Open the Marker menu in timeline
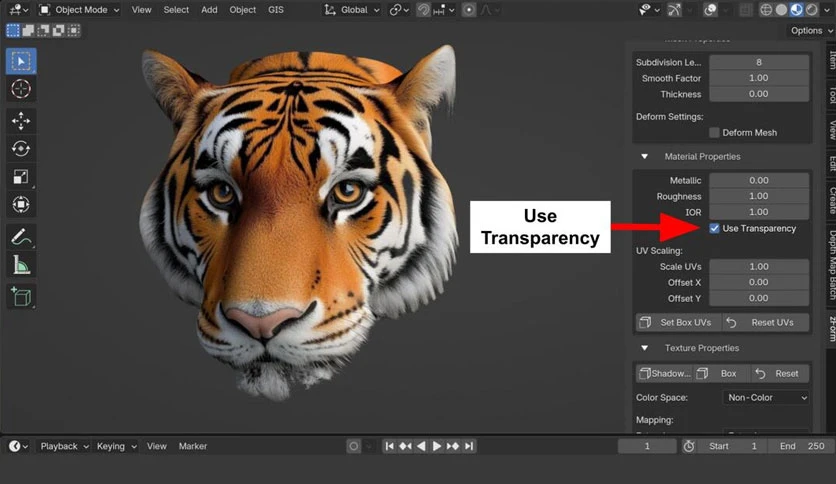The width and height of the screenshot is (836, 484). [x=193, y=446]
